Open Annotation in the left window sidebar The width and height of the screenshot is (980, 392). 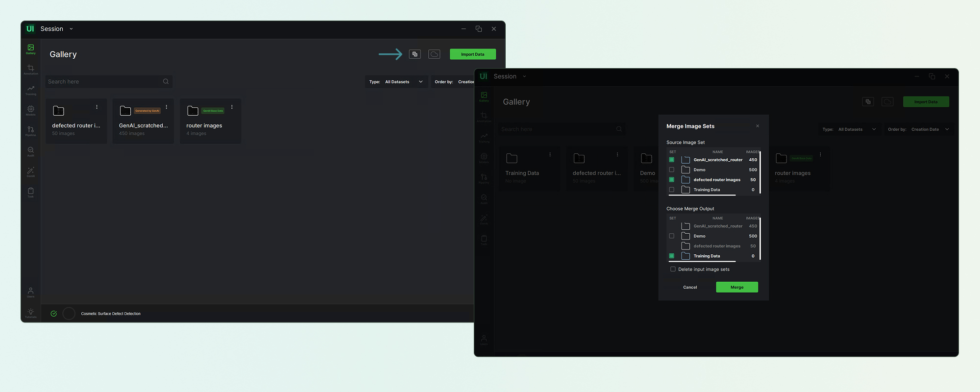tap(30, 70)
